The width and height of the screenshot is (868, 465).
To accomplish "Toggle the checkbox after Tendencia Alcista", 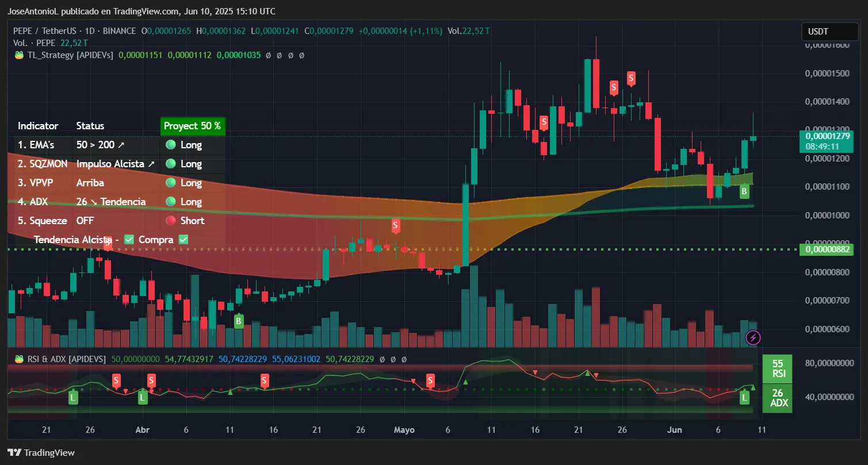I will click(x=129, y=240).
